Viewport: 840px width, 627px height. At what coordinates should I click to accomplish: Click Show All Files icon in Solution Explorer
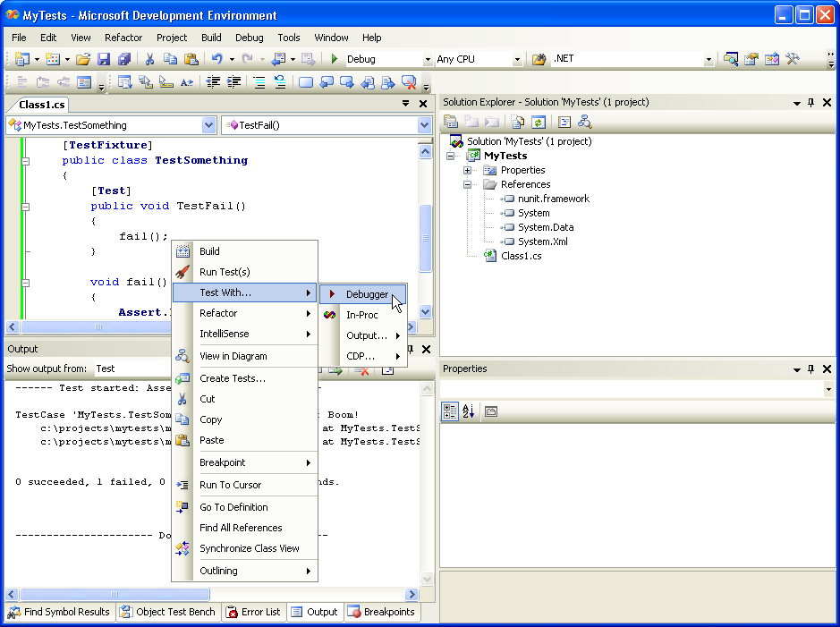(x=517, y=122)
